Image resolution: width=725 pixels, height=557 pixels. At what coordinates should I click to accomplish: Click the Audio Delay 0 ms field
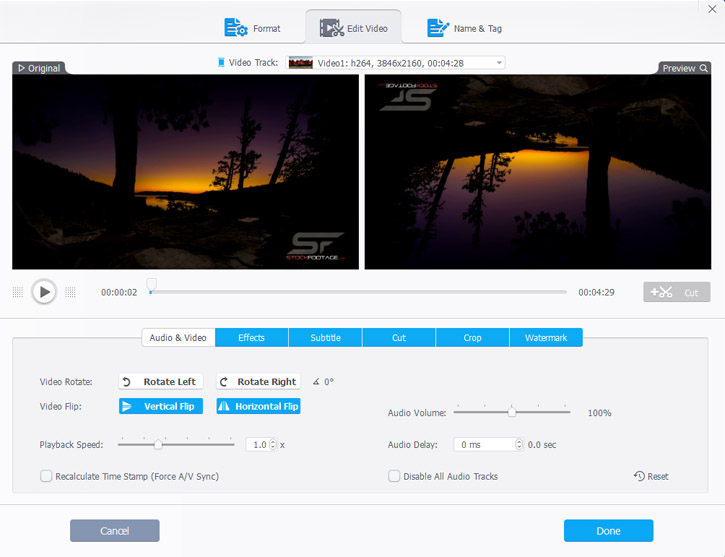coord(485,445)
